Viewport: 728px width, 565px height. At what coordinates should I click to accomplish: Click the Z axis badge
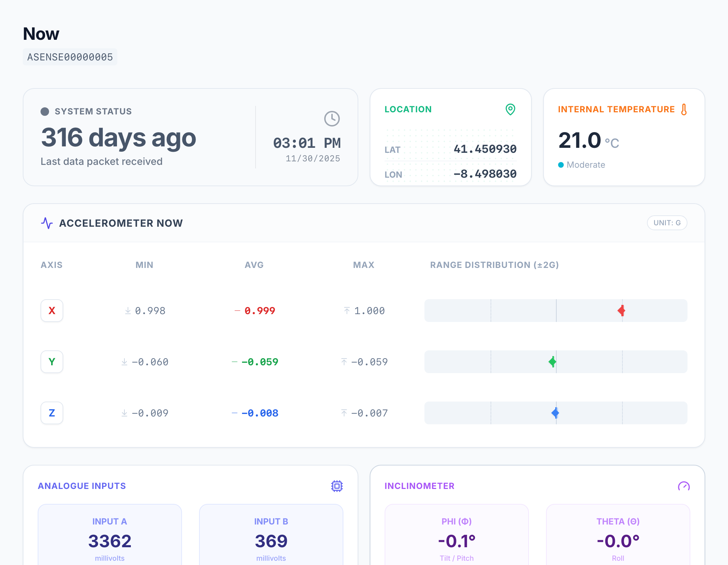52,413
